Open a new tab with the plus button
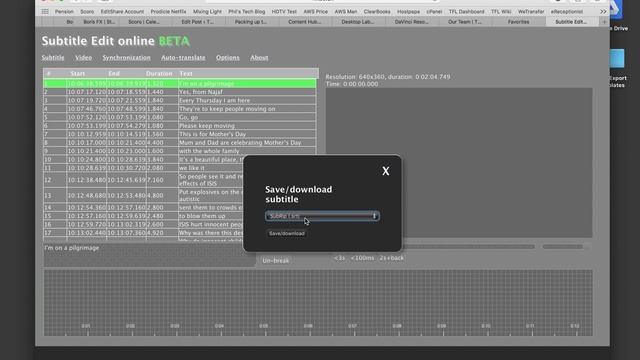This screenshot has width=640, height=360. coord(604,22)
